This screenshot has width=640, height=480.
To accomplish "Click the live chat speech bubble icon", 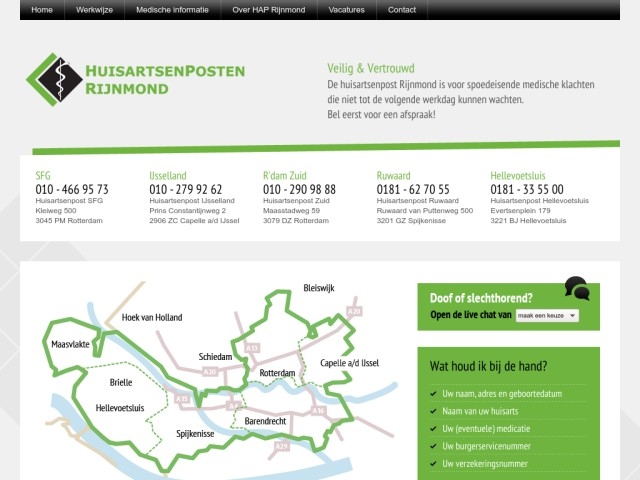I will click(576, 289).
